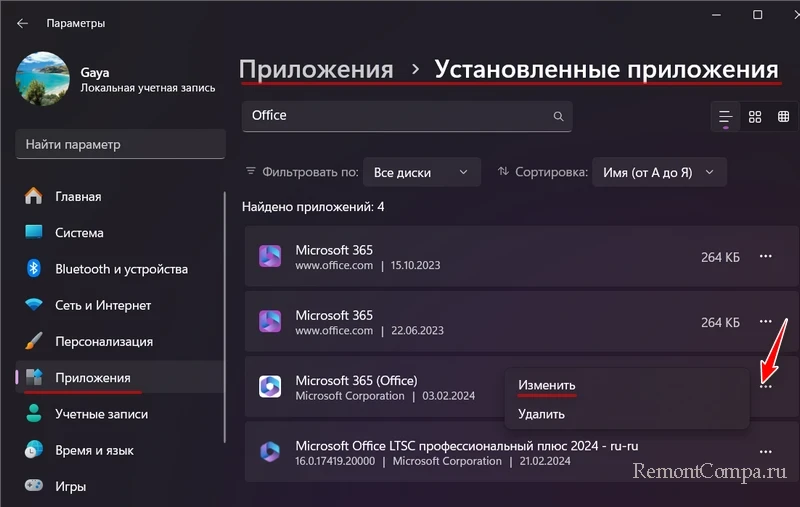Open Система settings section
The image size is (800, 507).
pyautogui.click(x=119, y=233)
